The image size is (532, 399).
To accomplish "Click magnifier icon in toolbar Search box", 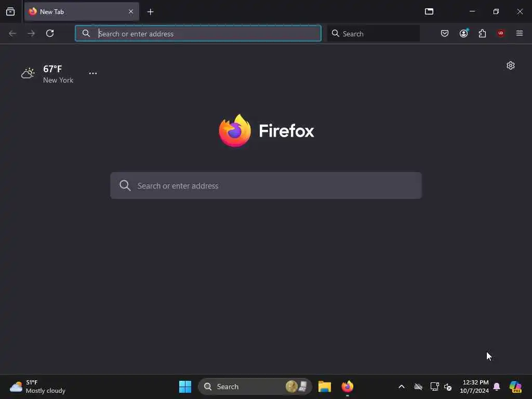I will 335,33.
